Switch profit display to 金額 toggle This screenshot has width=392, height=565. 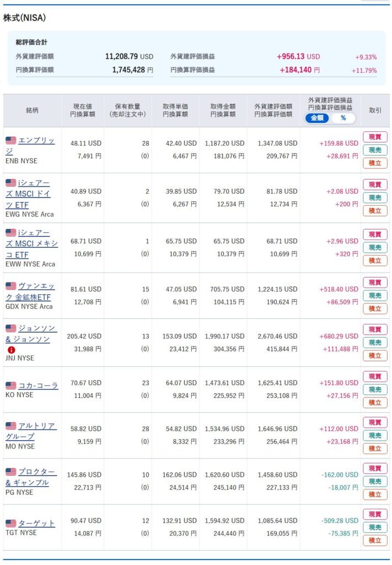(317, 118)
